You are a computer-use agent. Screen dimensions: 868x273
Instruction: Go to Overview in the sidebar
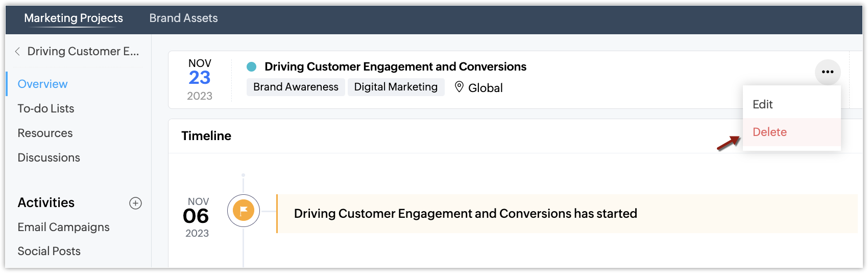(42, 84)
